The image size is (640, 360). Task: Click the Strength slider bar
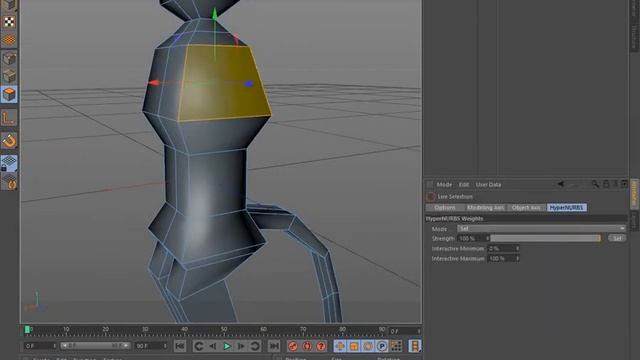[x=545, y=238]
